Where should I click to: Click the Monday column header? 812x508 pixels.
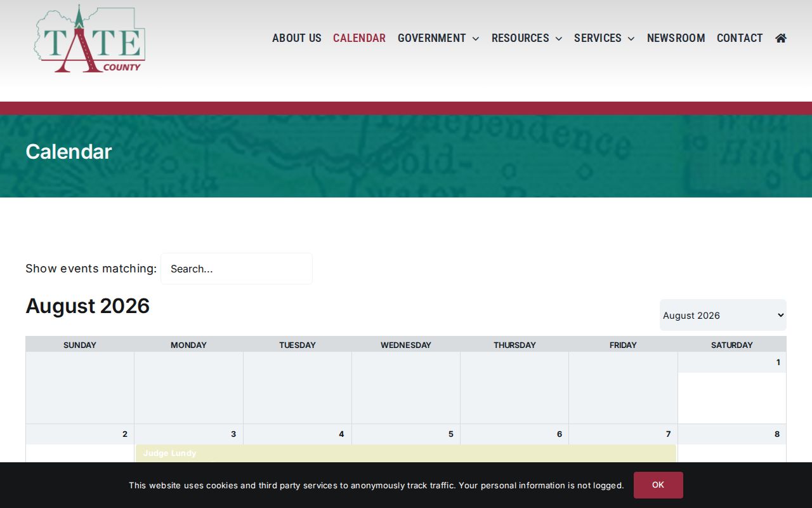coord(188,345)
